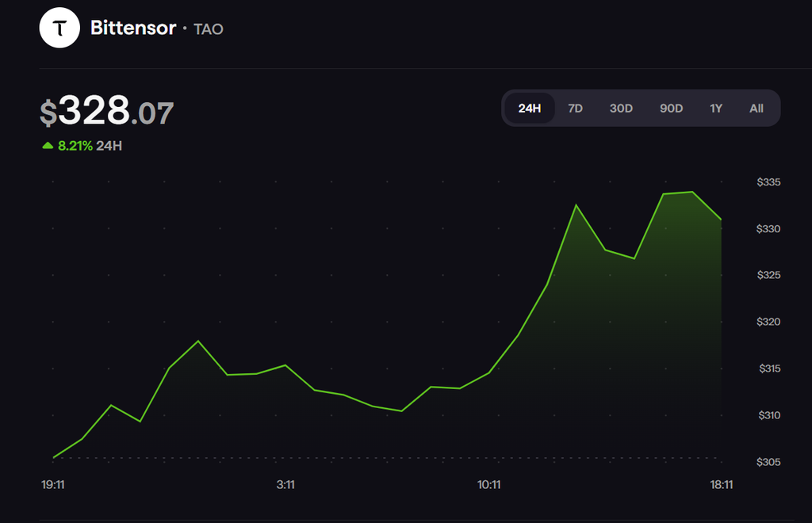Click the Bittensor coin name
812x523 pixels.
pyautogui.click(x=133, y=28)
